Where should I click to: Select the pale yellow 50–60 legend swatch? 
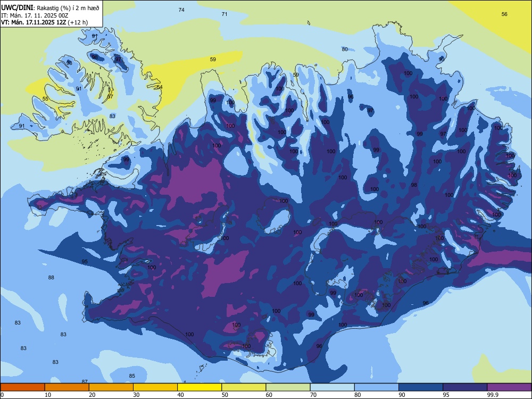pos(244,387)
